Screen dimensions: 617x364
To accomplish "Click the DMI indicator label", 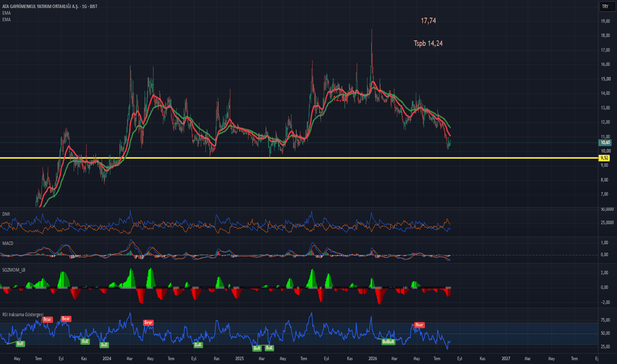I will point(6,214).
